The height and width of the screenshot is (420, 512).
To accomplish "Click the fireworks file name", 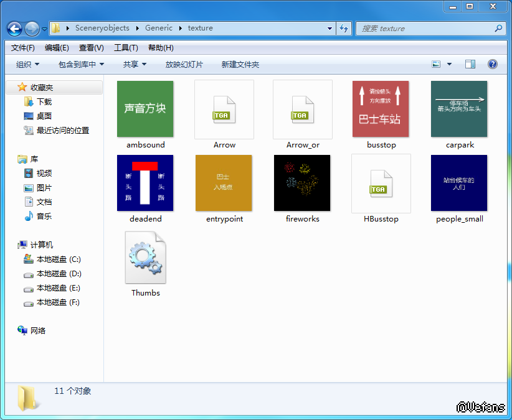I will pyautogui.click(x=302, y=219).
